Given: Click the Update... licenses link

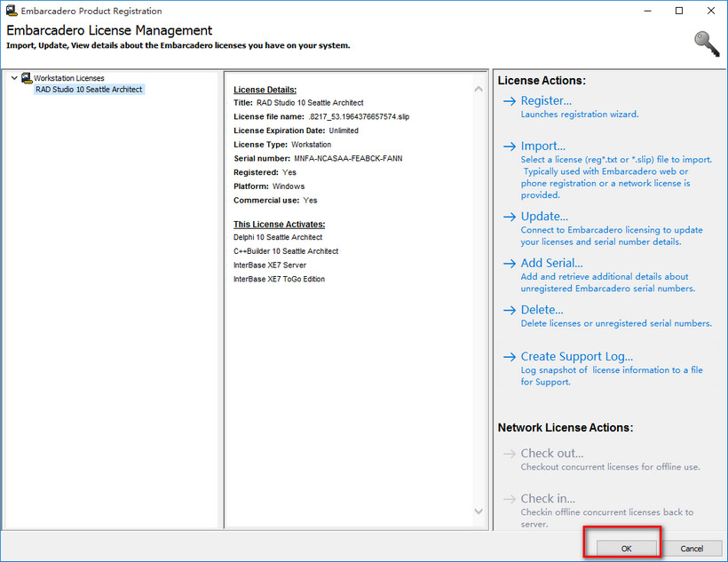Looking at the screenshot, I should point(544,217).
